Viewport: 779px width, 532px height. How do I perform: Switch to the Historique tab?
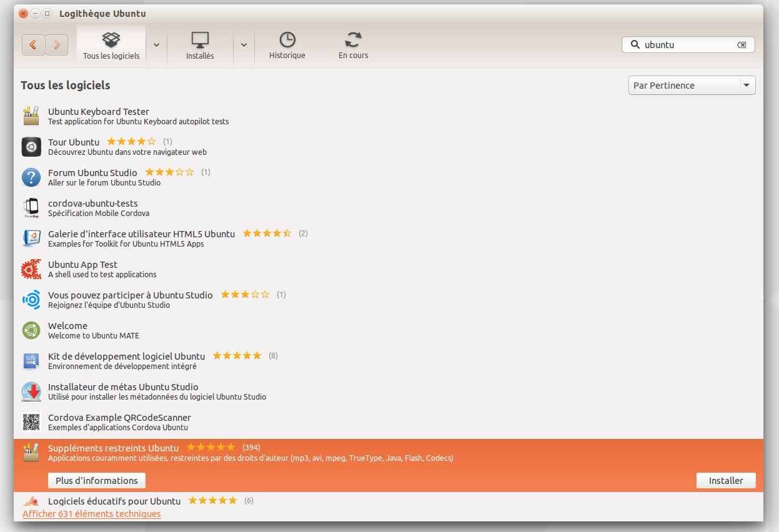pyautogui.click(x=287, y=46)
